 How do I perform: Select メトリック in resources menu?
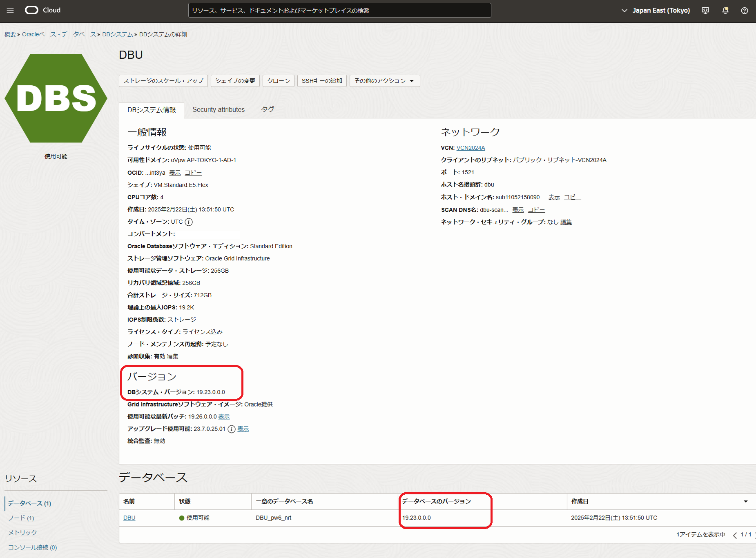(22, 533)
